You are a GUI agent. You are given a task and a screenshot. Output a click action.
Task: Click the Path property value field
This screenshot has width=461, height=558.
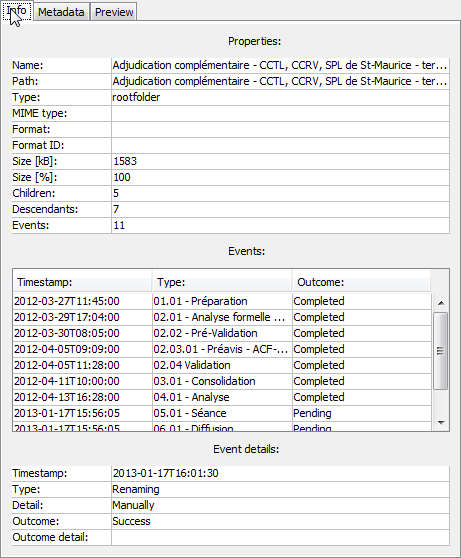tap(280, 81)
